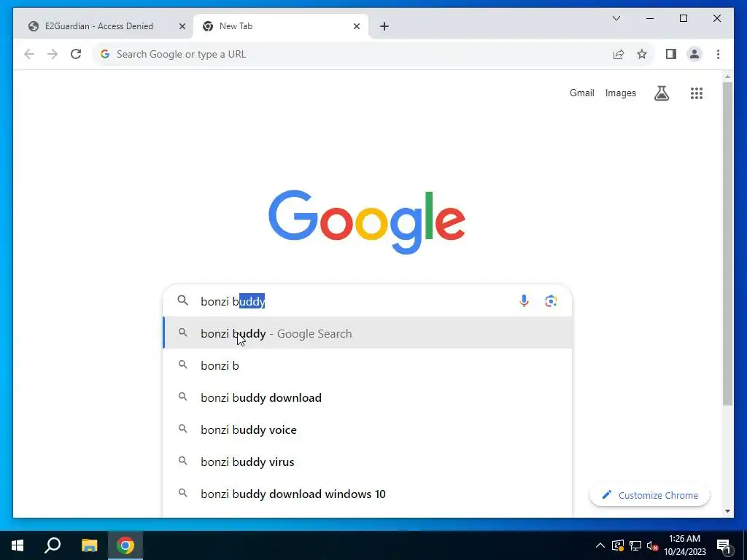The width and height of the screenshot is (747, 560).
Task: Bookmark this tab with the star icon
Action: 642,54
